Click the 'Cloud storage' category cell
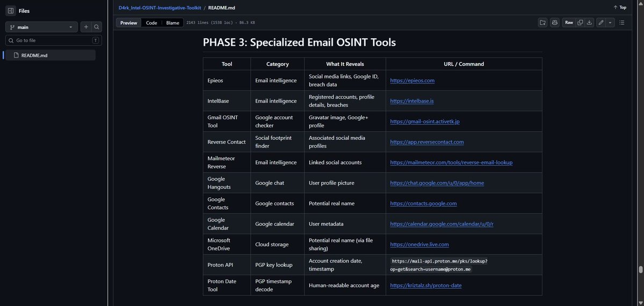 pyautogui.click(x=277, y=244)
